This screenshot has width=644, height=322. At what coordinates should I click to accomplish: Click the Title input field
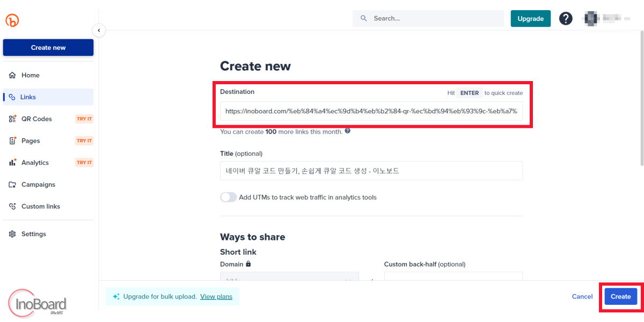coord(371,171)
